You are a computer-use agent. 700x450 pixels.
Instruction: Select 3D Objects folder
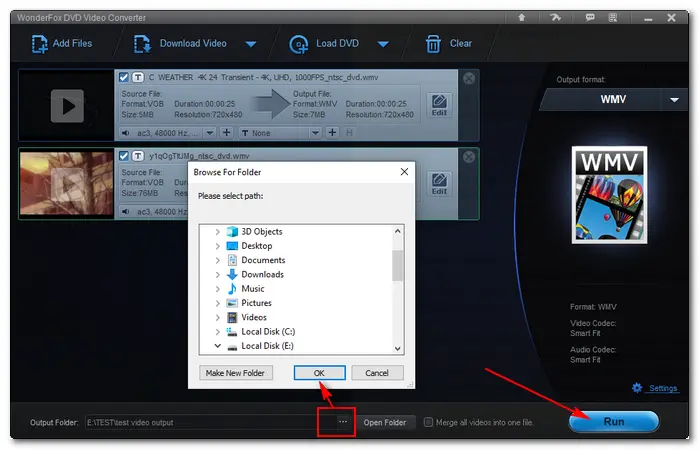click(x=262, y=232)
